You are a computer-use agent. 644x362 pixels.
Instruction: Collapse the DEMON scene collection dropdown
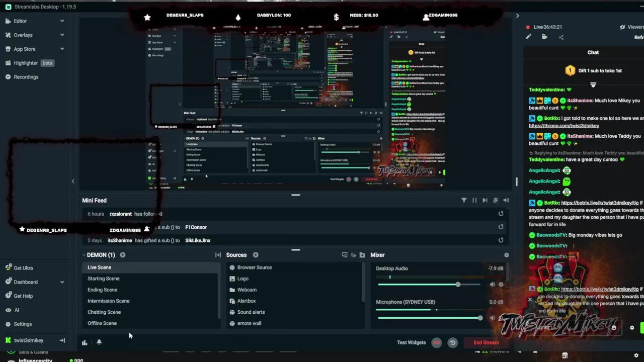84,255
